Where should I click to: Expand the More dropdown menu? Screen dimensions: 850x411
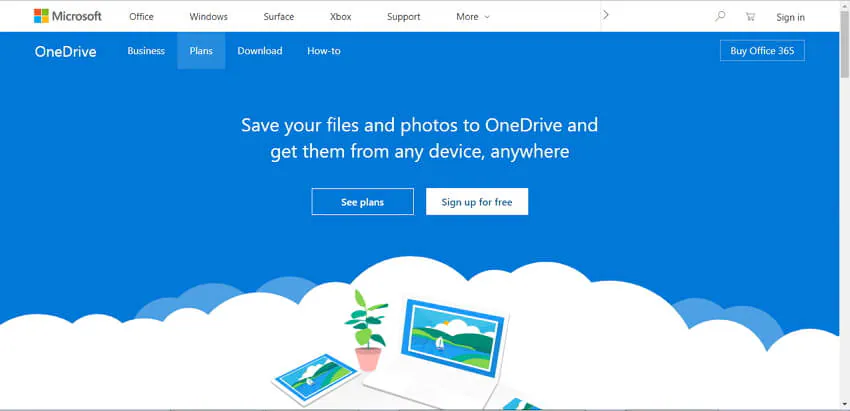473,17
